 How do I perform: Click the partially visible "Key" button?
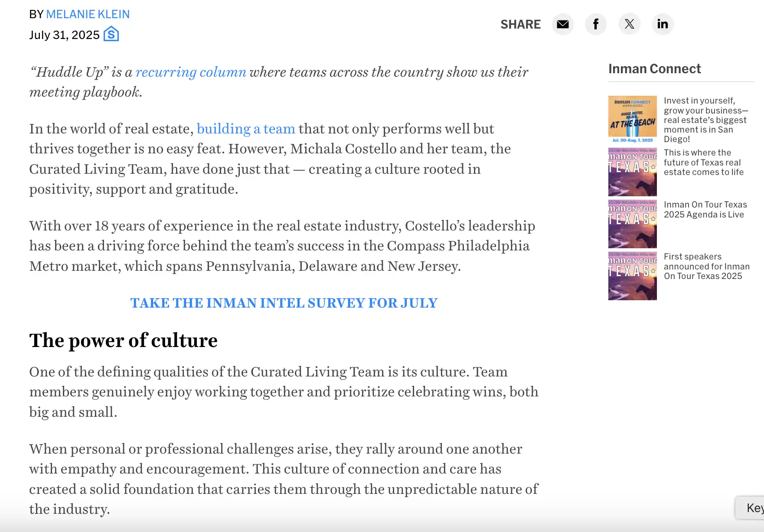coord(752,508)
